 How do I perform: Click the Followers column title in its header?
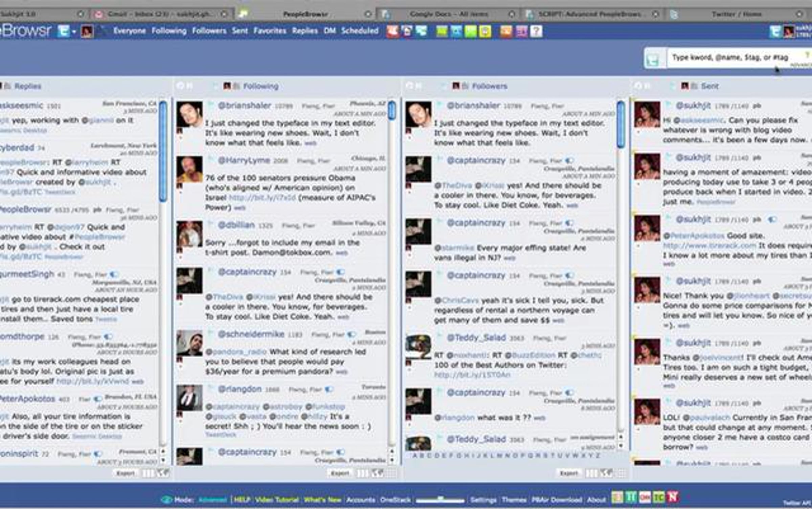pyautogui.click(x=490, y=86)
